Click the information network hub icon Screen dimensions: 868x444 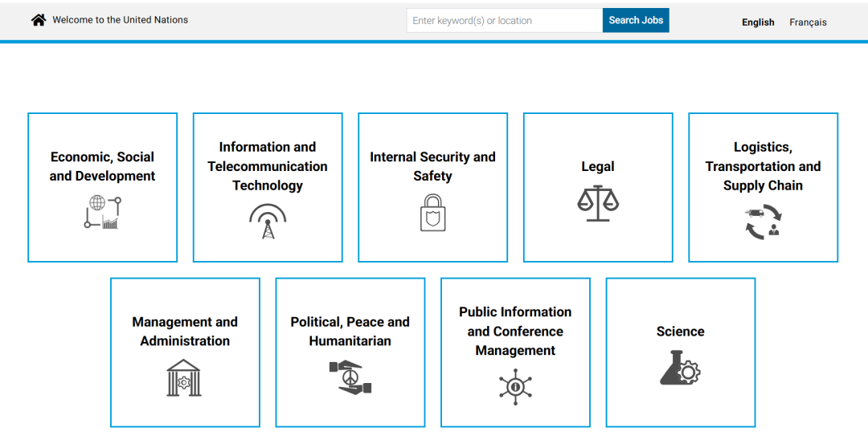[515, 386]
